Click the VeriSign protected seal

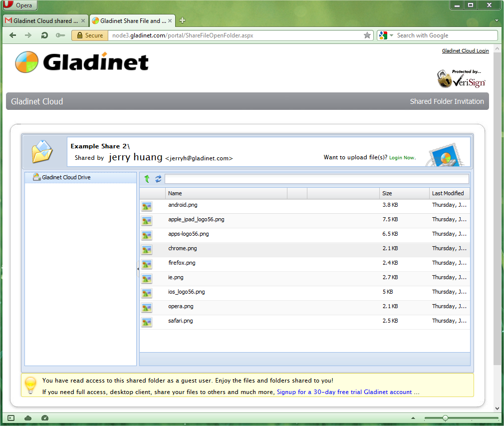click(x=461, y=78)
